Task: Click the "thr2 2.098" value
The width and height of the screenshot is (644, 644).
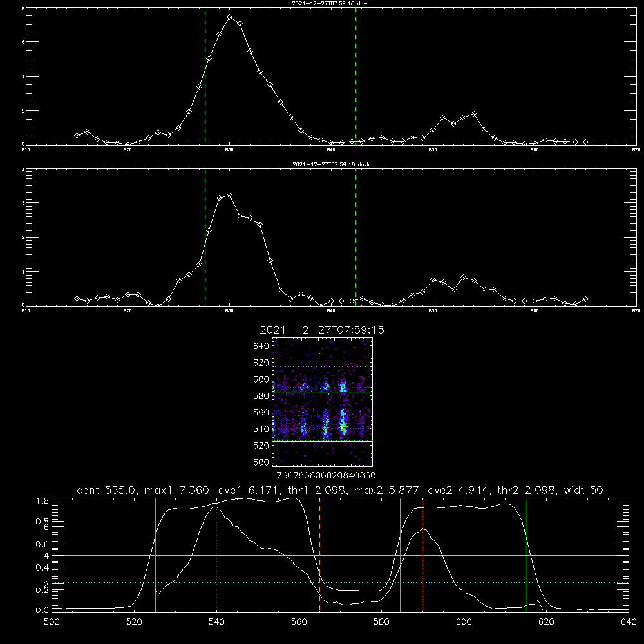Action: pos(527,490)
